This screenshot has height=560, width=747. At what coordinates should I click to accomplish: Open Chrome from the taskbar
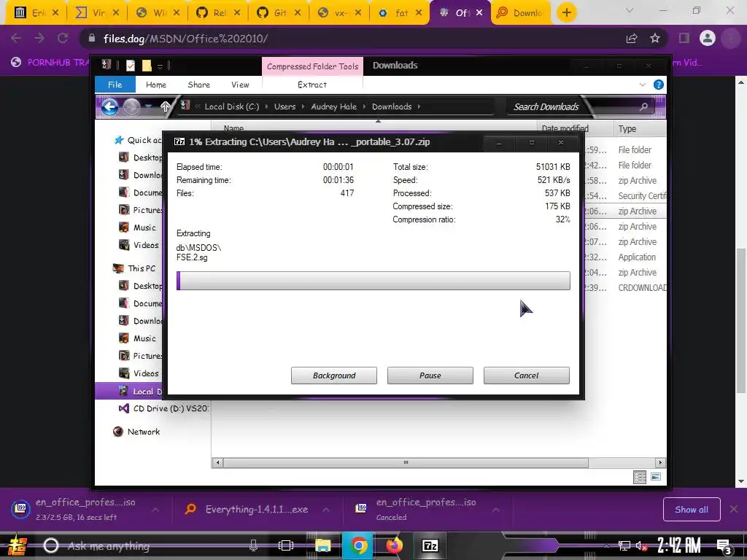(x=359, y=545)
